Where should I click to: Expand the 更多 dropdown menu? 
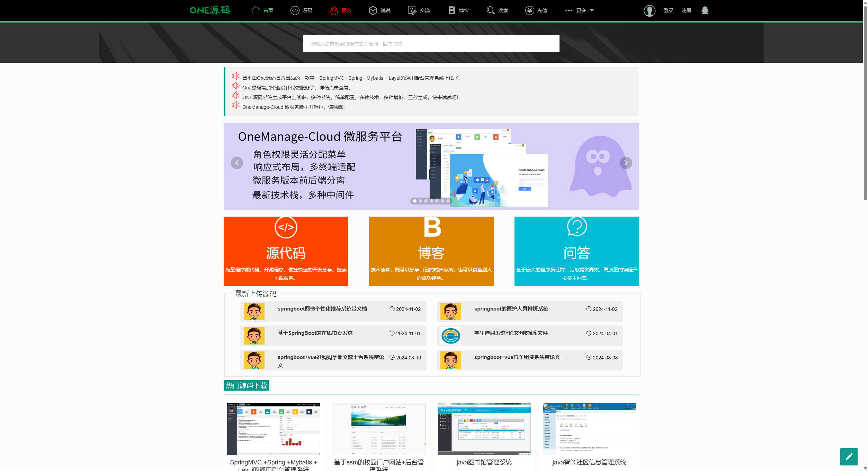click(579, 10)
